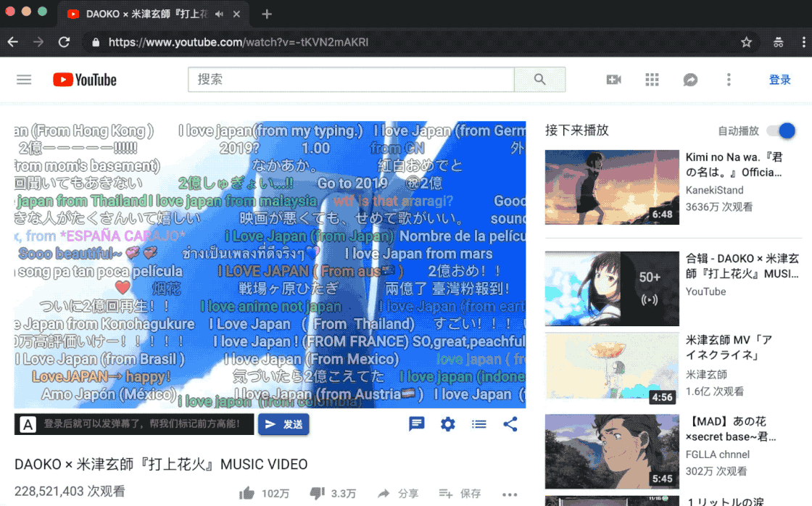Click the 发送 send button
This screenshot has height=506, width=812.
[283, 424]
